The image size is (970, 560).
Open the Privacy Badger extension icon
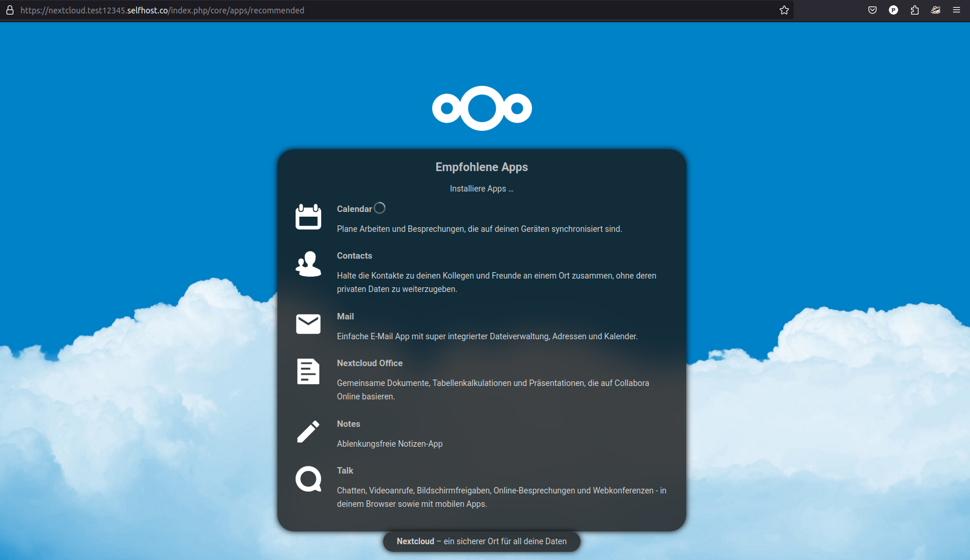tap(936, 10)
